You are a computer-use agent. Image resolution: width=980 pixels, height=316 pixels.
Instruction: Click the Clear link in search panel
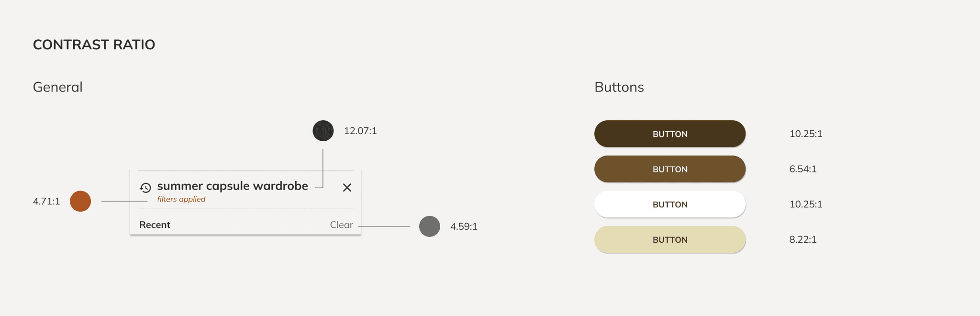(x=341, y=225)
